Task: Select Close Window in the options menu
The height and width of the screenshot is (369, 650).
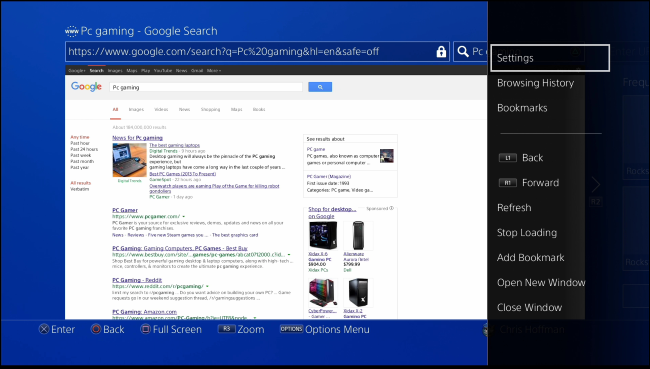Action: (529, 308)
